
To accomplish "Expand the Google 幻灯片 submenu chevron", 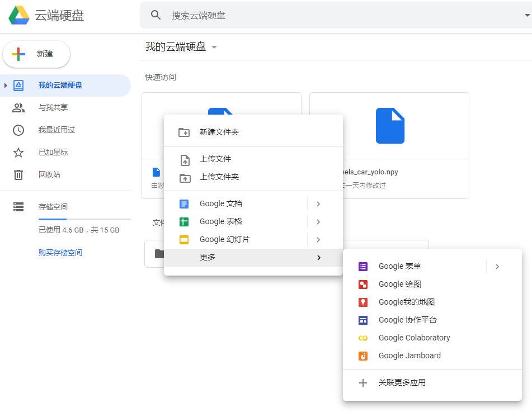I will (x=318, y=240).
